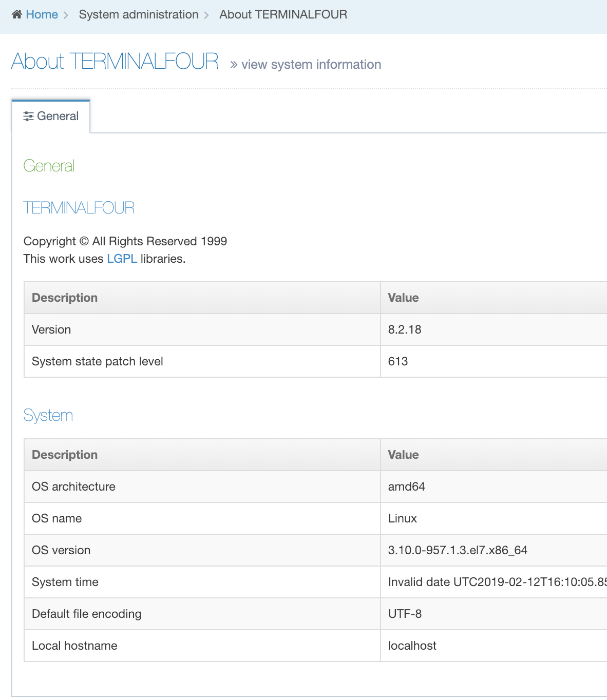Select the localhost hostname value
Screen dimensions: 607x700
point(412,646)
